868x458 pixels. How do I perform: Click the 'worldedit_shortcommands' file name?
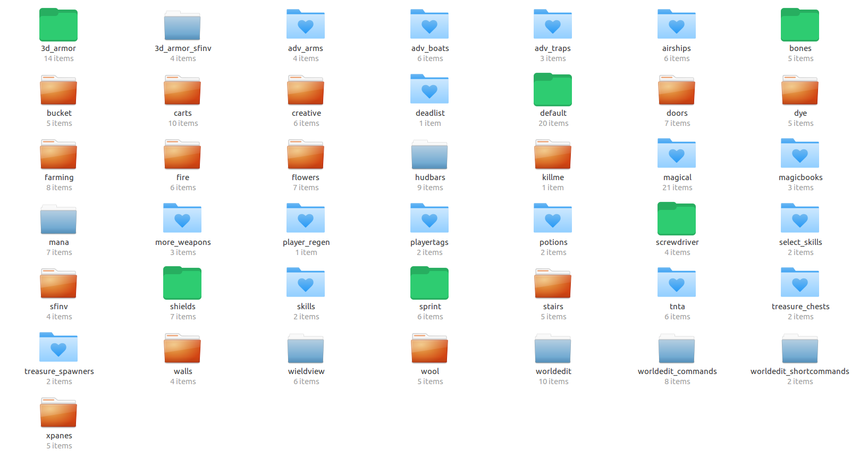tap(800, 371)
